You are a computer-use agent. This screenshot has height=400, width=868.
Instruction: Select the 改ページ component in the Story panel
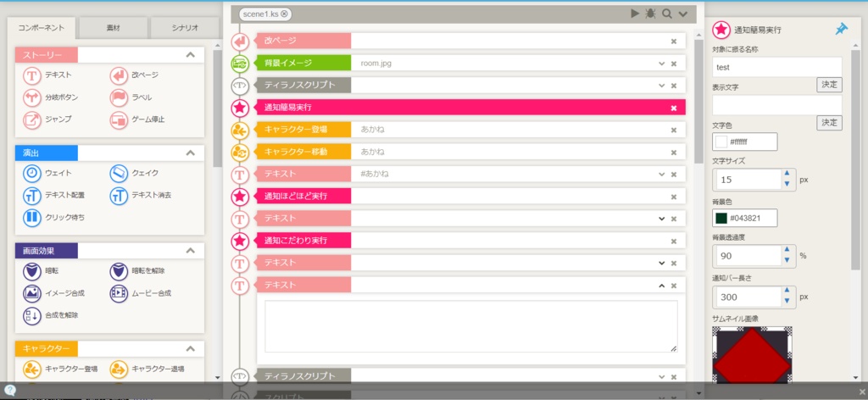(x=135, y=75)
